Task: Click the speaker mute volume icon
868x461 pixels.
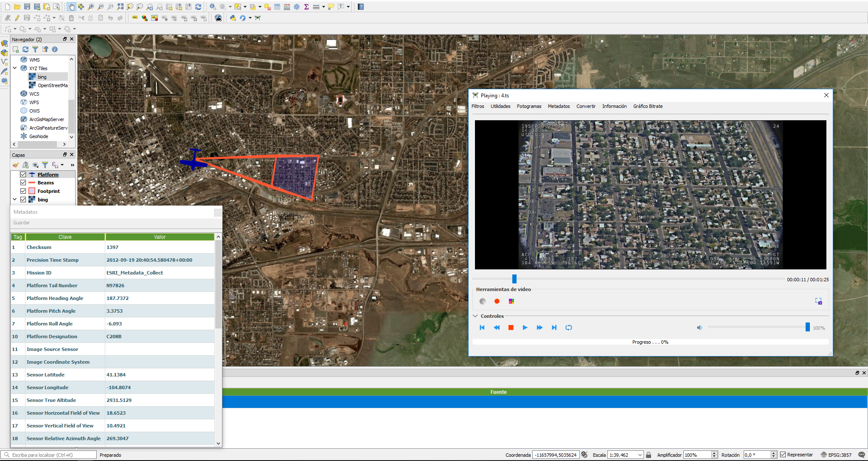Action: click(x=699, y=328)
